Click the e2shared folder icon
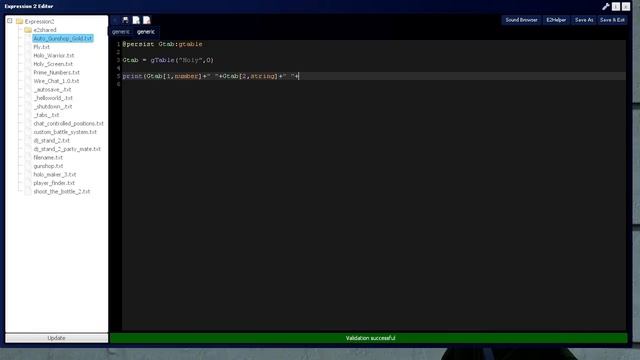Screen dimensions: 640x360 pyautogui.click(x=28, y=30)
